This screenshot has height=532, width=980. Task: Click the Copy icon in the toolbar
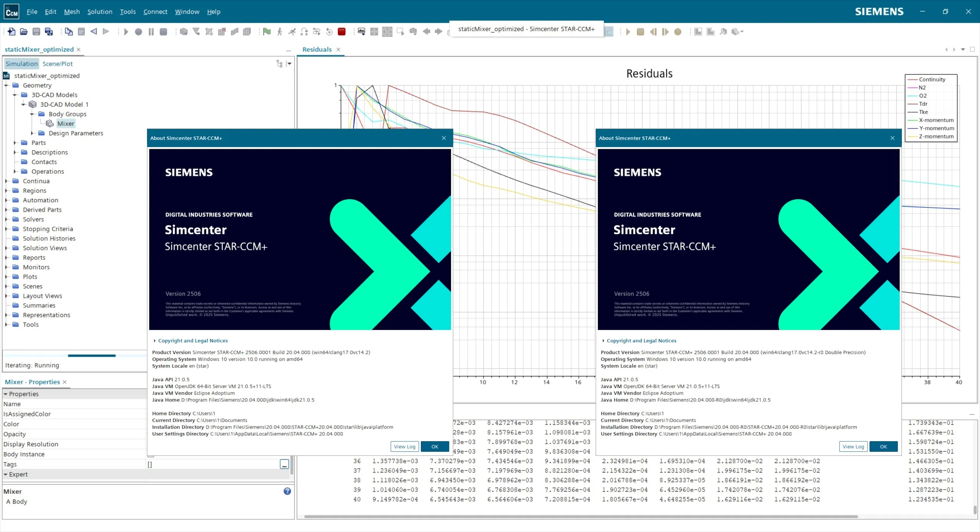pos(69,32)
